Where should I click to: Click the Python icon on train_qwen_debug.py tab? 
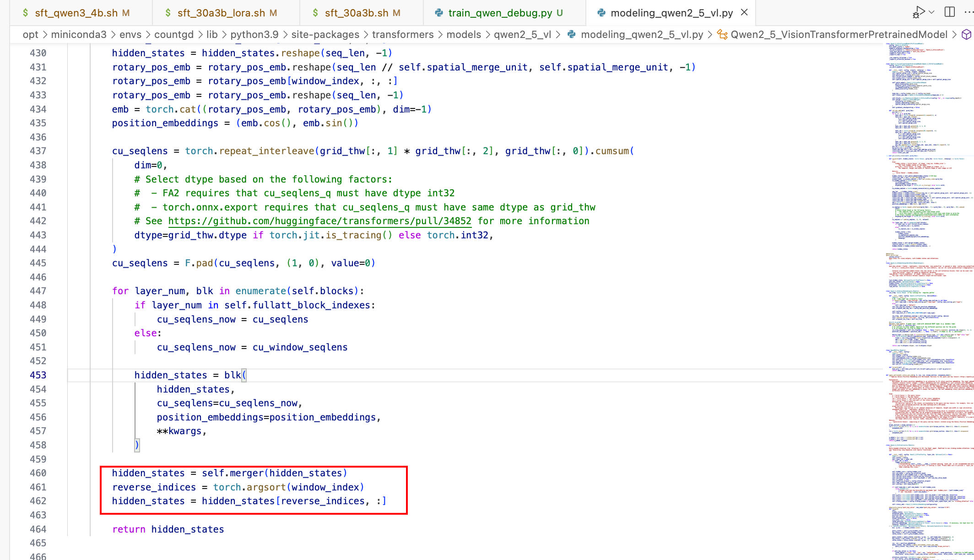click(x=438, y=13)
